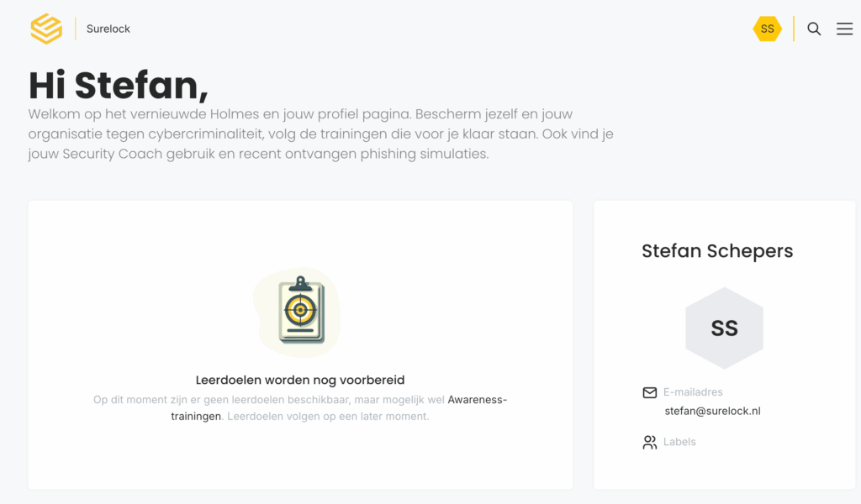Viewport: 861px width, 504px height.
Task: Follow the Awareness-trainingen link
Action: [477, 400]
